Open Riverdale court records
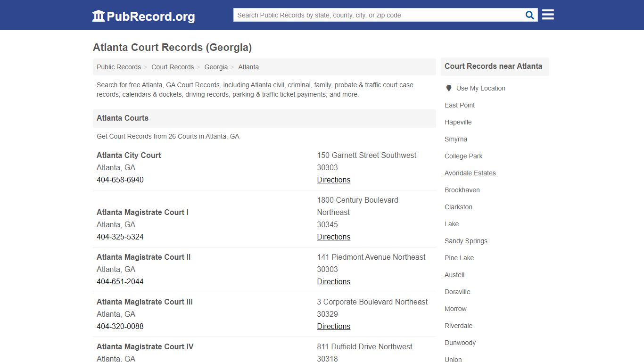 click(458, 326)
